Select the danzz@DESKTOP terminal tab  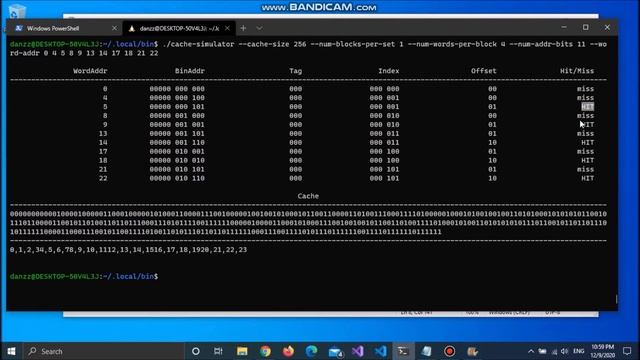[179, 28]
